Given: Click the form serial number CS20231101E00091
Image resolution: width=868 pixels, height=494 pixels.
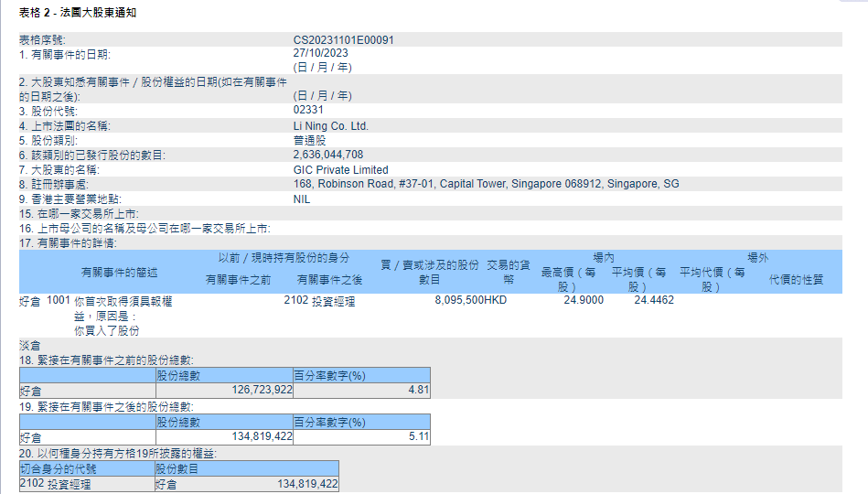Looking at the screenshot, I should point(344,40).
